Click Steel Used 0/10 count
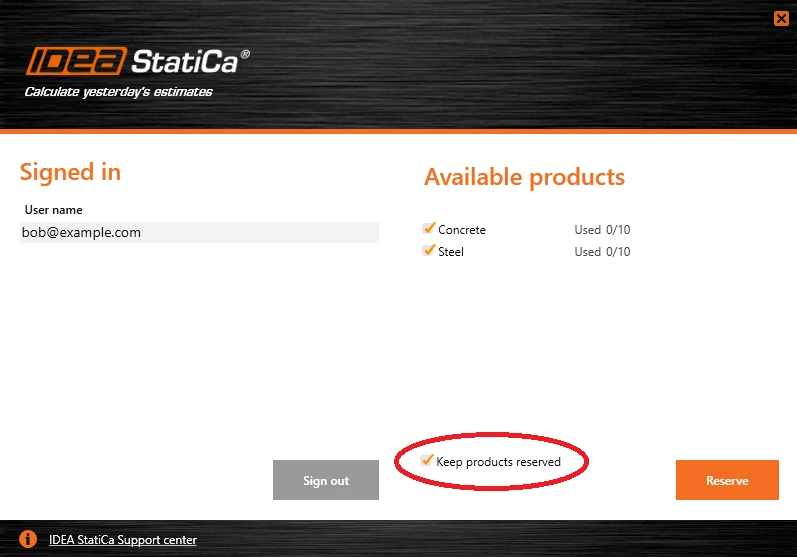The height and width of the screenshot is (557, 797). [602, 252]
